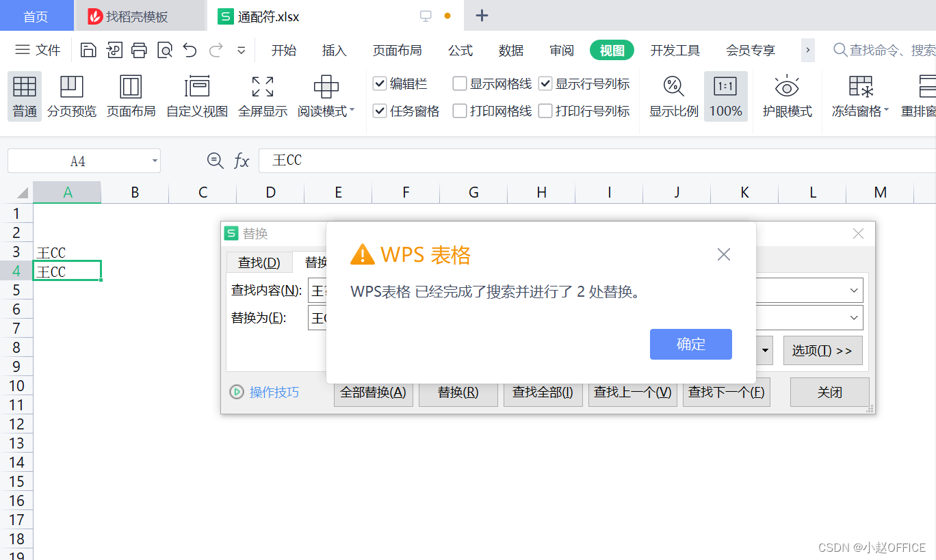Click the display monitor icon on file tab
This screenshot has height=560, width=936.
(426, 16)
